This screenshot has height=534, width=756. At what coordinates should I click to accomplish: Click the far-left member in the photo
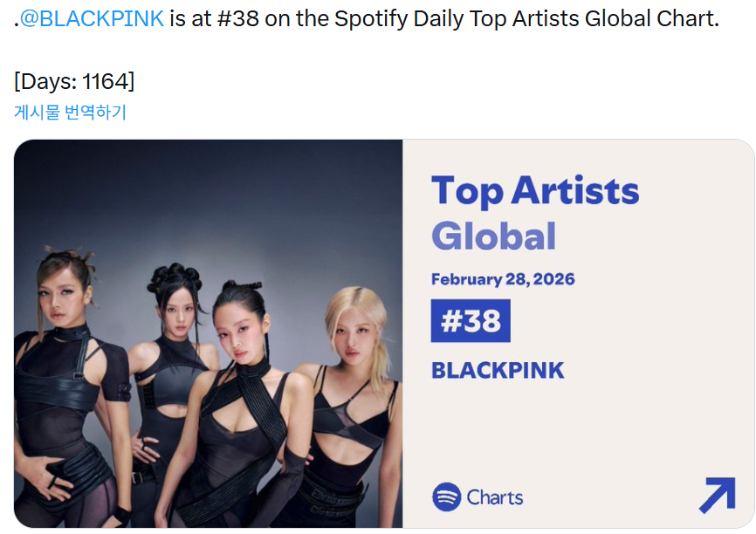68,366
